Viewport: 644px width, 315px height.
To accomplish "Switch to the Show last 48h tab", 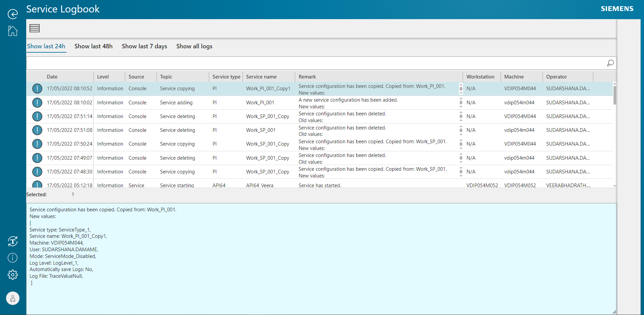I will 93,46.
